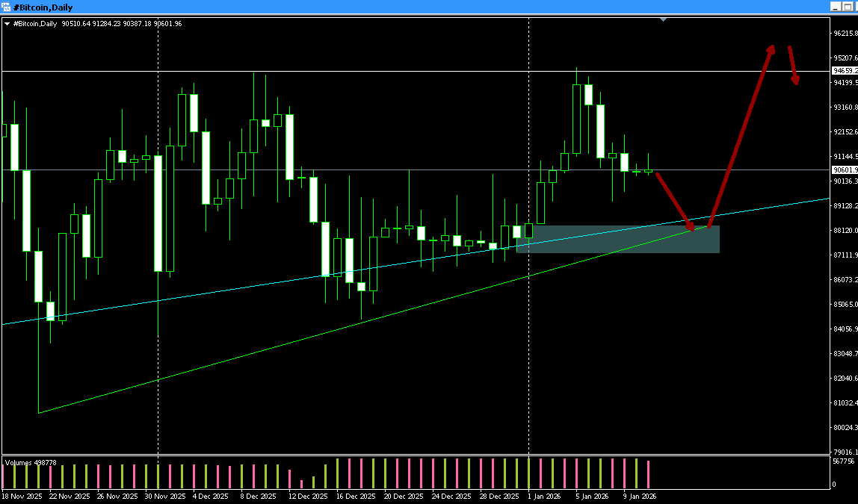858x504 pixels.
Task: Click the 20 Dec 2025 date label
Action: point(404,497)
